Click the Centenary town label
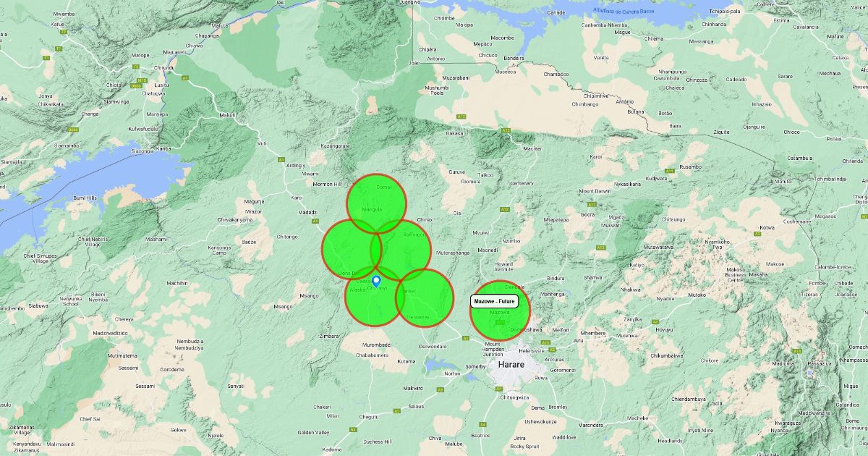 point(522,183)
